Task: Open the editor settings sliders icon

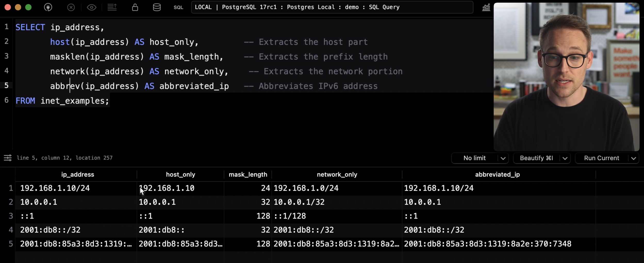Action: pyautogui.click(x=8, y=158)
